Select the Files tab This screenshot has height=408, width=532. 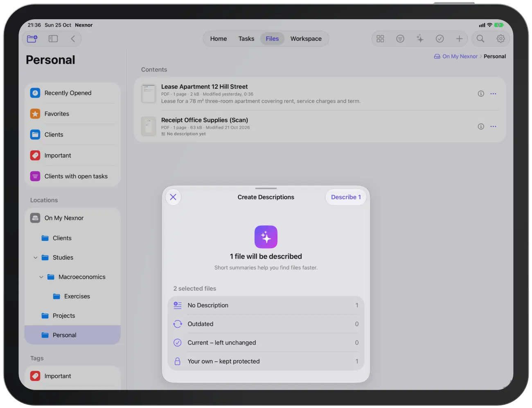(x=272, y=39)
